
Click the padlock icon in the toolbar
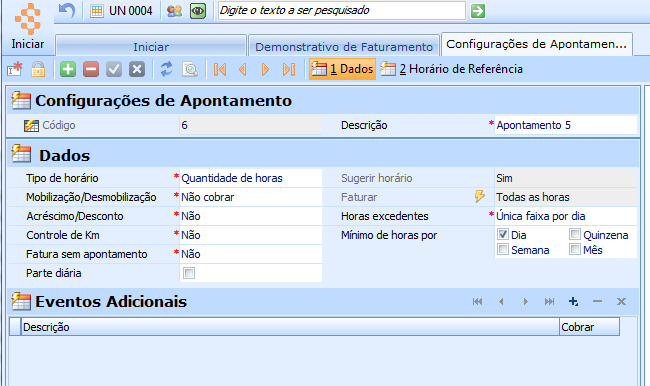tap(38, 69)
